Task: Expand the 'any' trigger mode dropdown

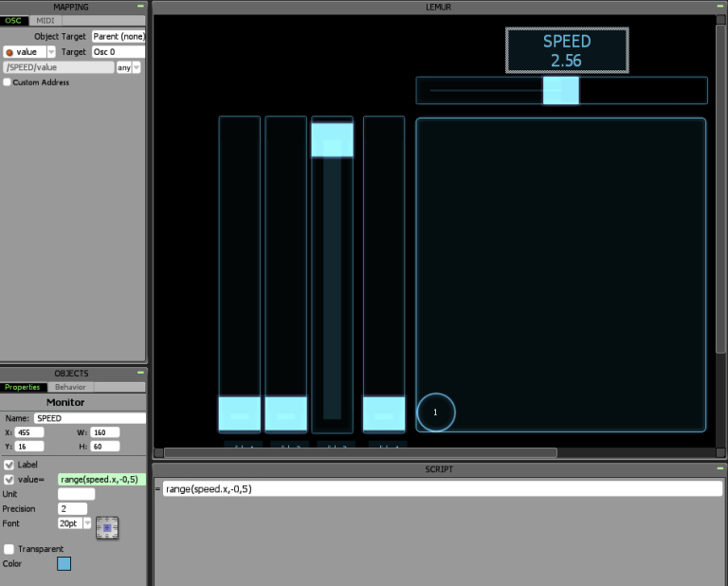Action: pyautogui.click(x=136, y=67)
